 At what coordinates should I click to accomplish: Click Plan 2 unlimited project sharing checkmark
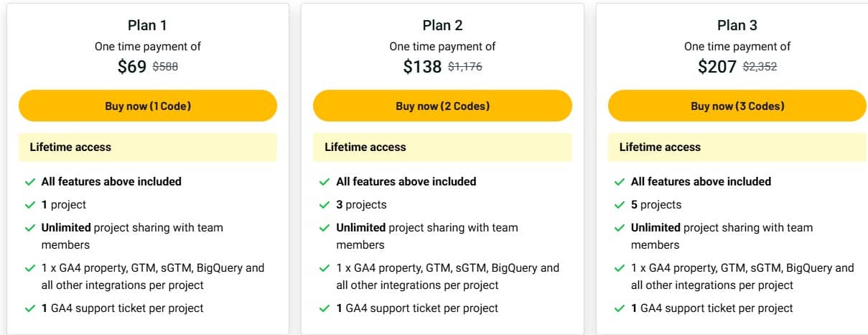tap(325, 228)
